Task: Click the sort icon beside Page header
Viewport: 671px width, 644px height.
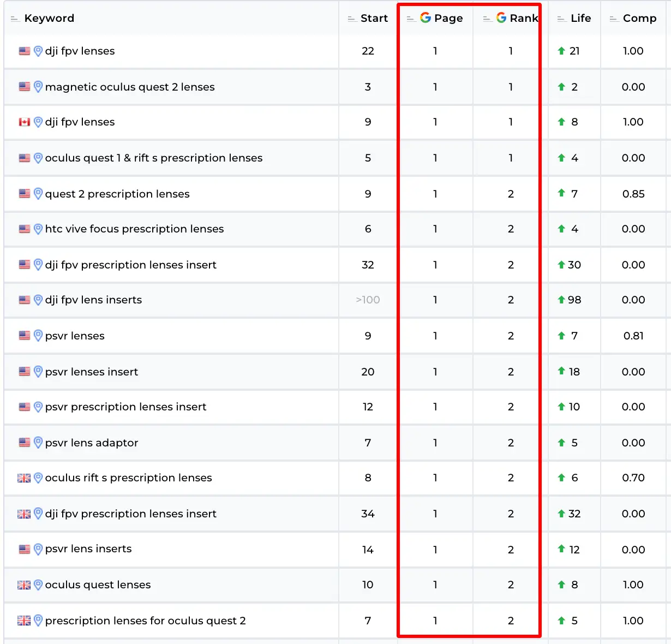Action: (x=411, y=19)
